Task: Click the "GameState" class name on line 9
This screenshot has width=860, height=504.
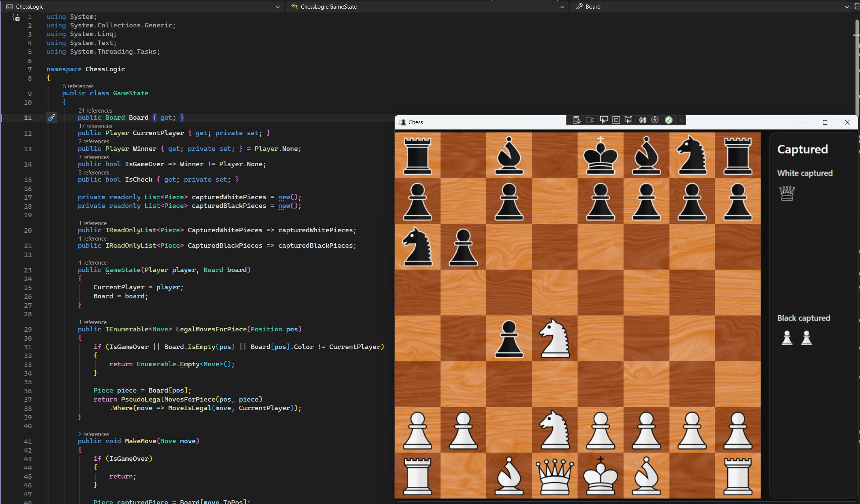Action: click(x=131, y=93)
